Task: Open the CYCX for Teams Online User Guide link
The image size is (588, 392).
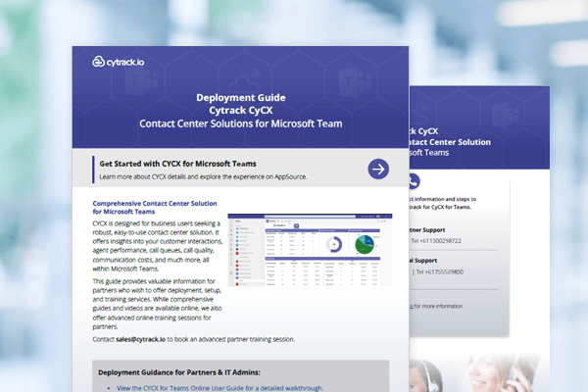Action: tap(220, 388)
